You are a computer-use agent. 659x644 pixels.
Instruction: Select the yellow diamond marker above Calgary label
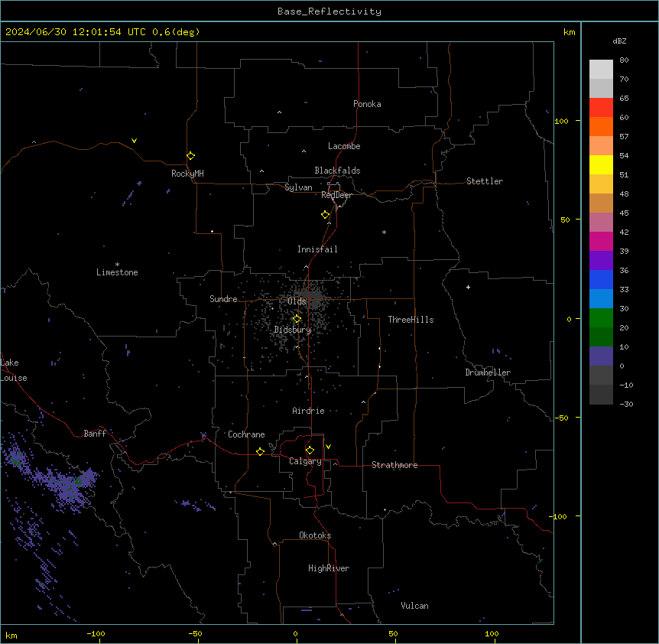click(310, 450)
